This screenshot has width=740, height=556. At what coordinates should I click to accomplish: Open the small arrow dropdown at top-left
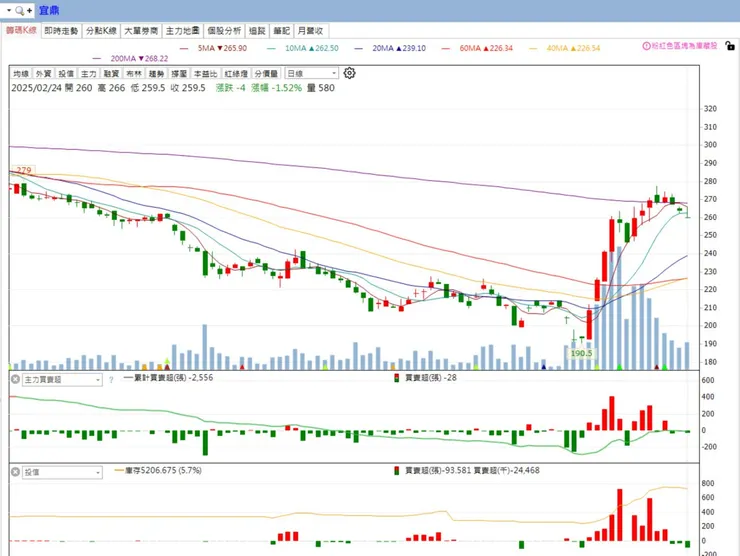(x=8, y=10)
